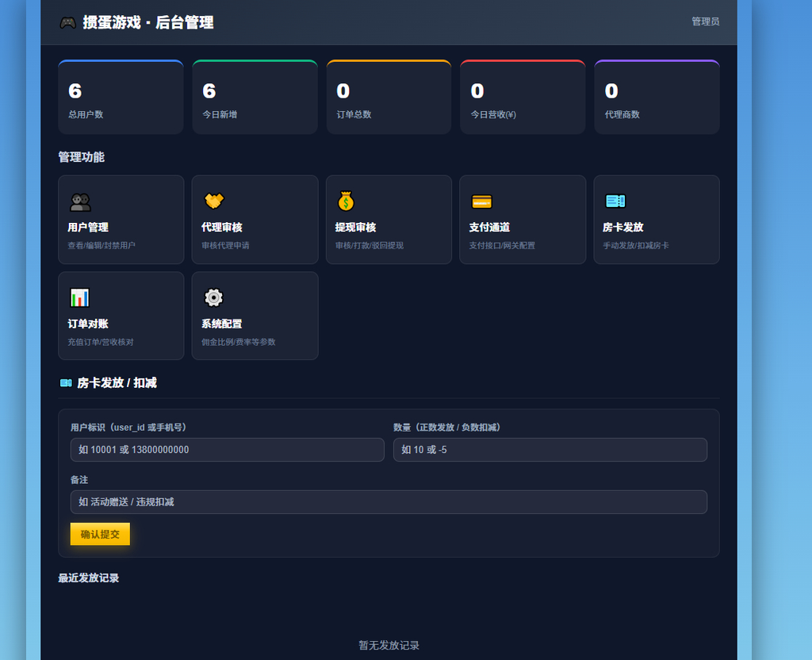Image resolution: width=812 pixels, height=660 pixels.
Task: Click the 今日新增 stat card
Action: pyautogui.click(x=255, y=97)
